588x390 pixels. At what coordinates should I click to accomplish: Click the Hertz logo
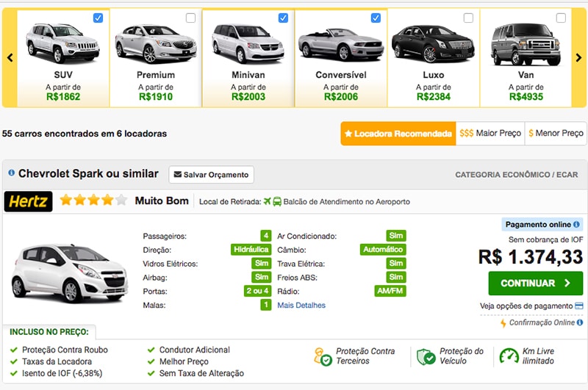click(28, 201)
